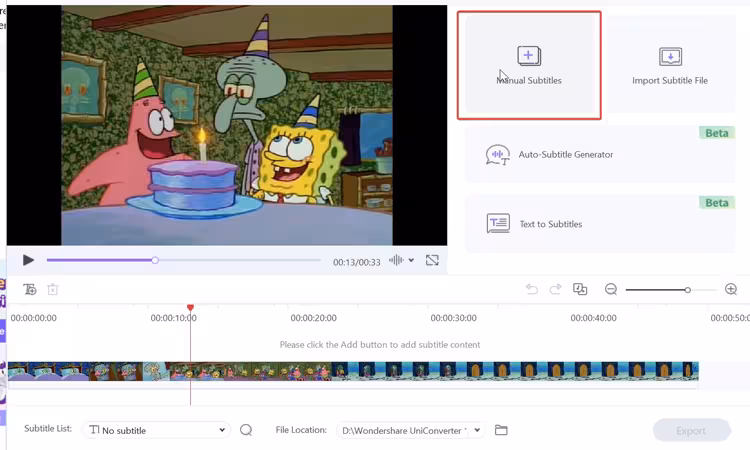Toggle fullscreen preview icon
This screenshot has width=750, height=450.
432,260
